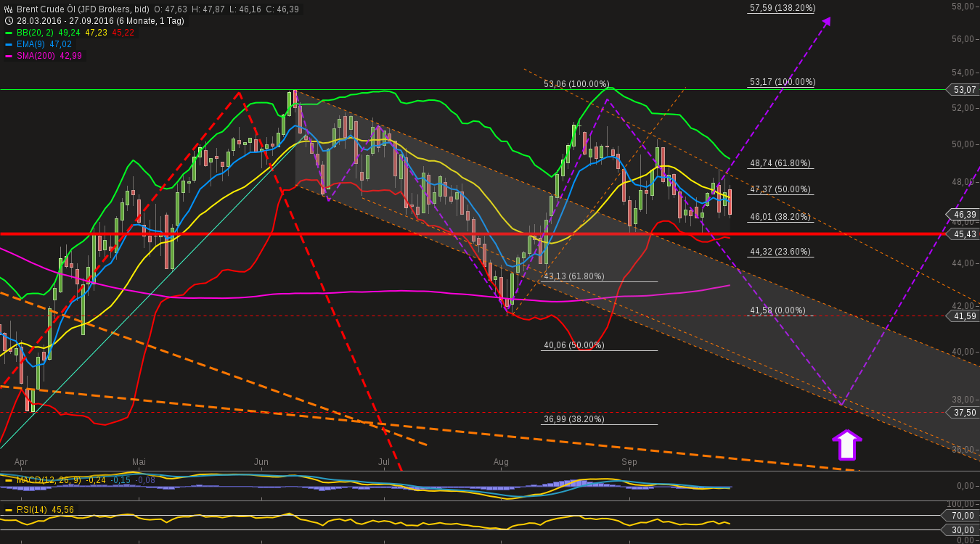Click the 43,13 (61.80%) Fibonacci label
Image resolution: width=980 pixels, height=544 pixels.
(x=574, y=276)
